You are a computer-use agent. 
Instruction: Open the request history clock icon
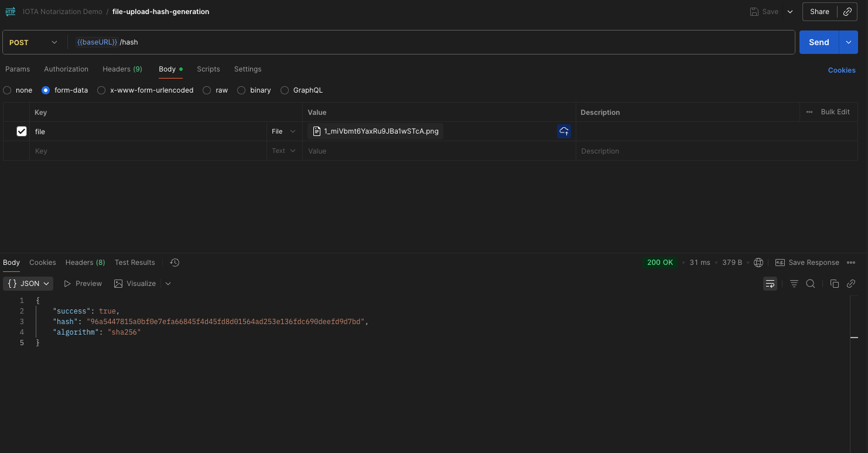[x=174, y=263]
